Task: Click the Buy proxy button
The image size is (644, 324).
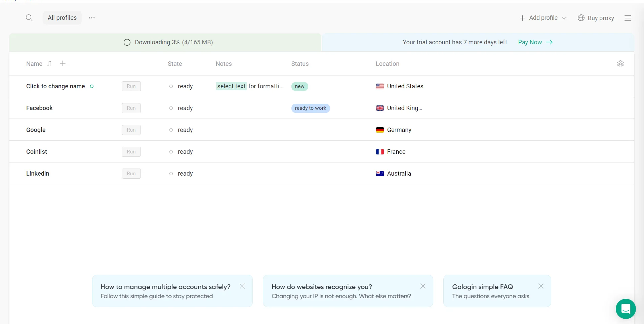Action: [596, 18]
